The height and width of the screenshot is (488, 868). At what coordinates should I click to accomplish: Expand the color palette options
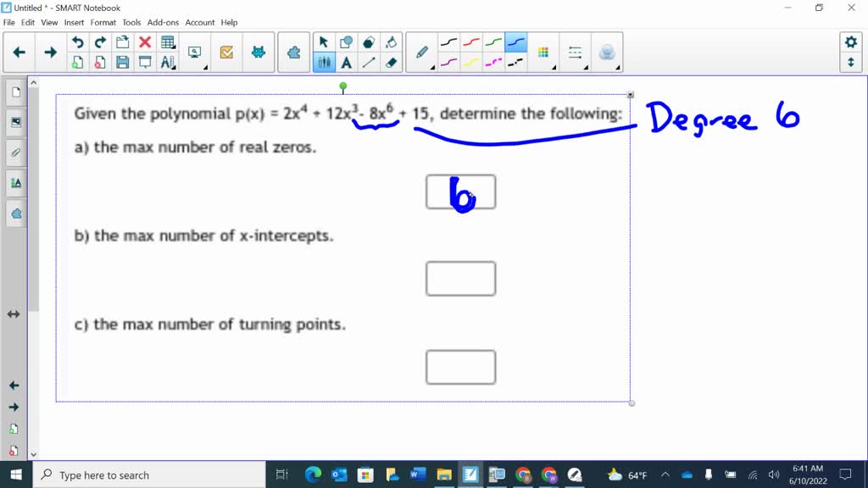tap(553, 67)
